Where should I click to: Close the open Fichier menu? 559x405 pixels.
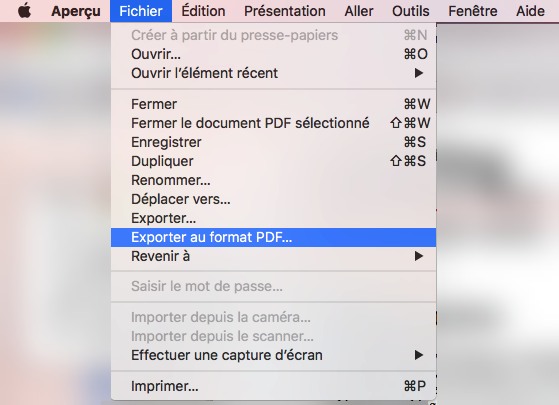[x=141, y=11]
